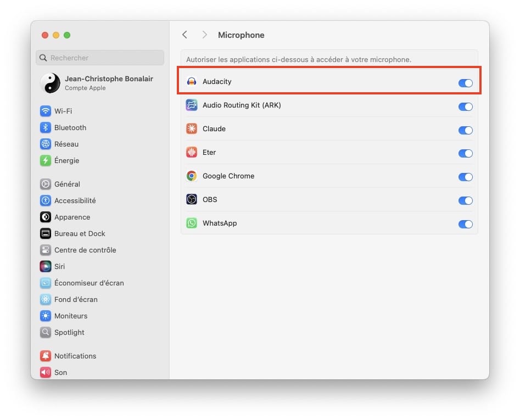Click the yin-yang account avatar
The image size is (520, 420).
tap(50, 83)
